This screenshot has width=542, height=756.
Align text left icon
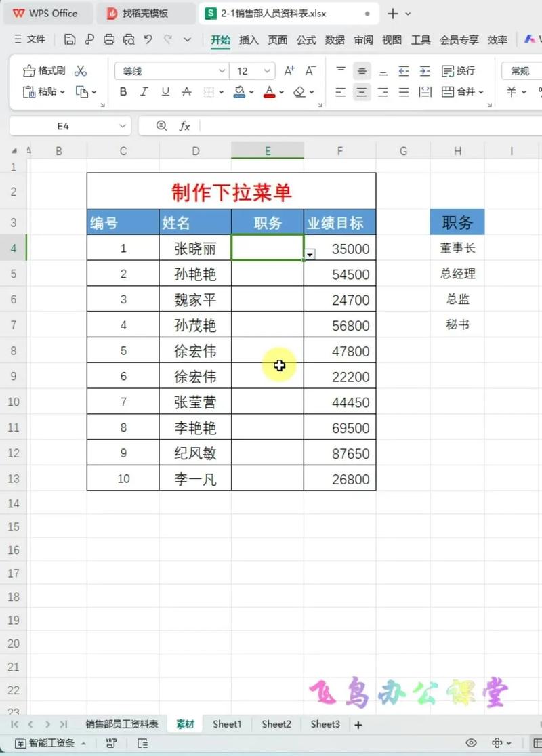340,91
